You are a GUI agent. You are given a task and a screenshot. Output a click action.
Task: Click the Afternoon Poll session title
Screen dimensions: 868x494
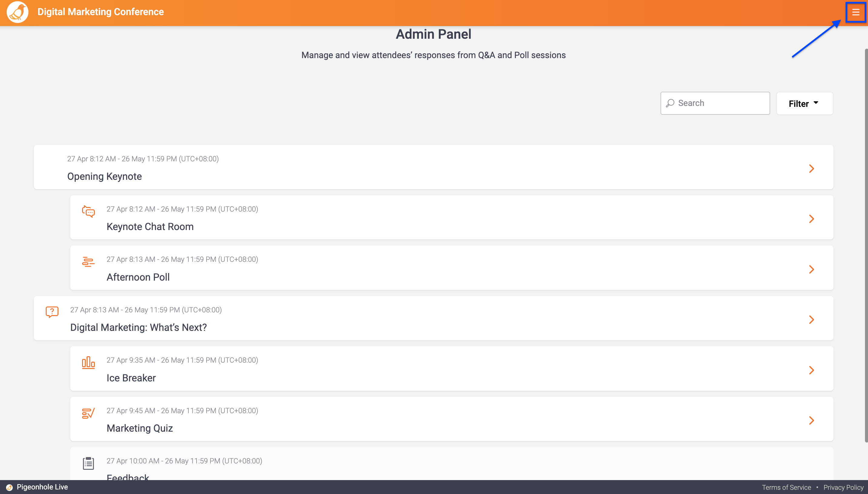click(138, 277)
